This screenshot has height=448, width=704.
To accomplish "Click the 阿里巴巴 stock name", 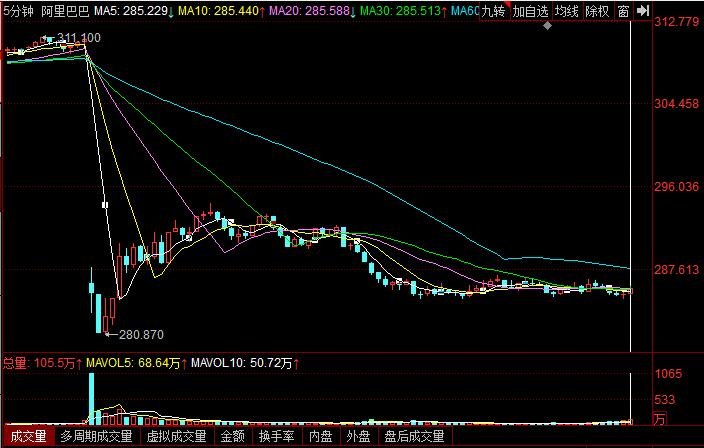I will pos(65,11).
